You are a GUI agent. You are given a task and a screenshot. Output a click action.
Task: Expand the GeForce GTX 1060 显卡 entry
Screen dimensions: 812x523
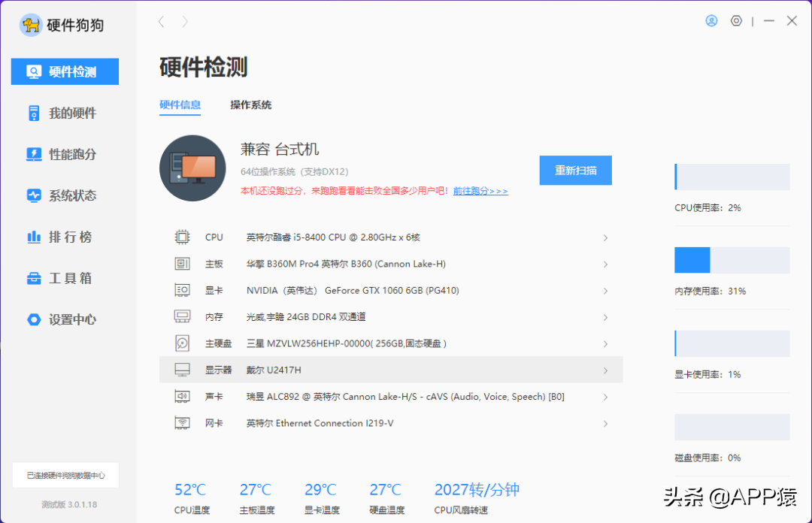[391, 290]
